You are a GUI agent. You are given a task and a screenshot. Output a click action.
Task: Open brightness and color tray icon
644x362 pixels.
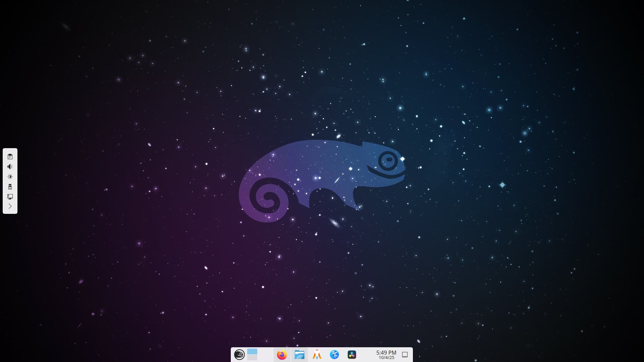[x=10, y=177]
